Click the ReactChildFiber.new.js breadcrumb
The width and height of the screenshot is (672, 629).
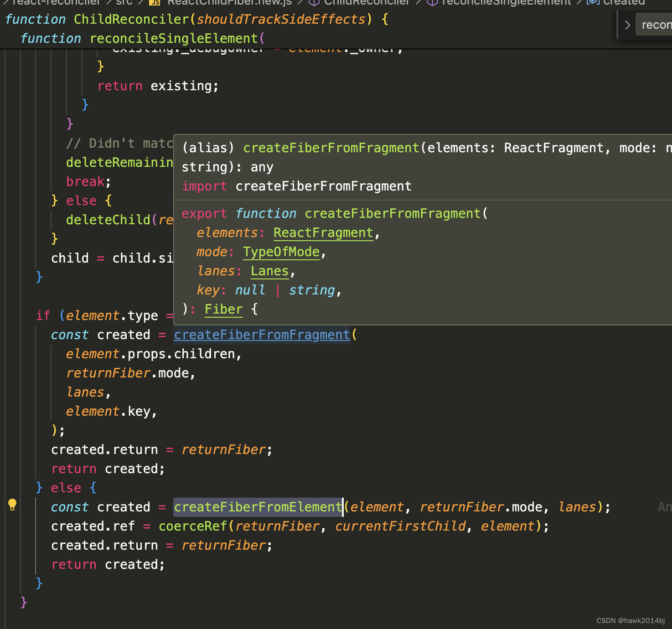229,3
